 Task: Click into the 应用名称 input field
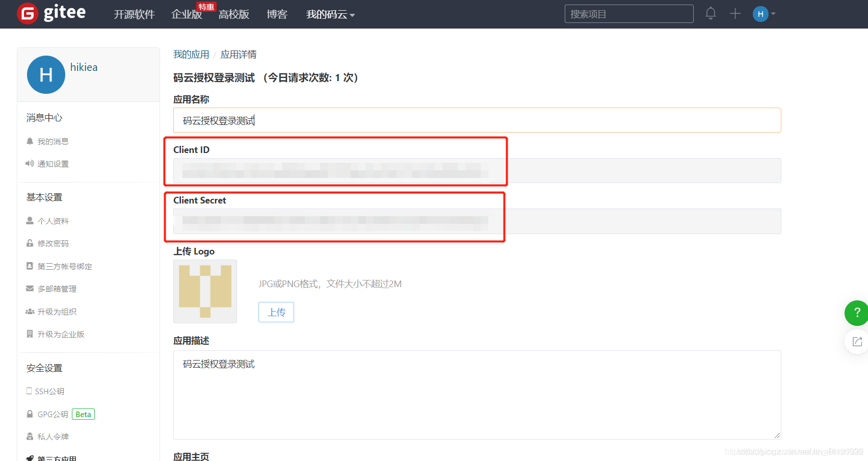(x=477, y=120)
